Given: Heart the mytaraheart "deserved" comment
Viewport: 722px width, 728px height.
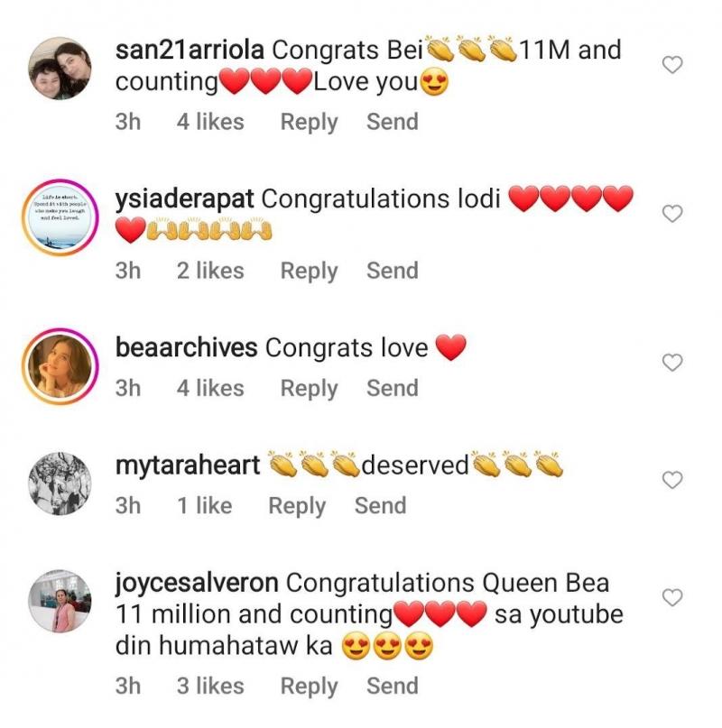Looking at the screenshot, I should coord(672,480).
